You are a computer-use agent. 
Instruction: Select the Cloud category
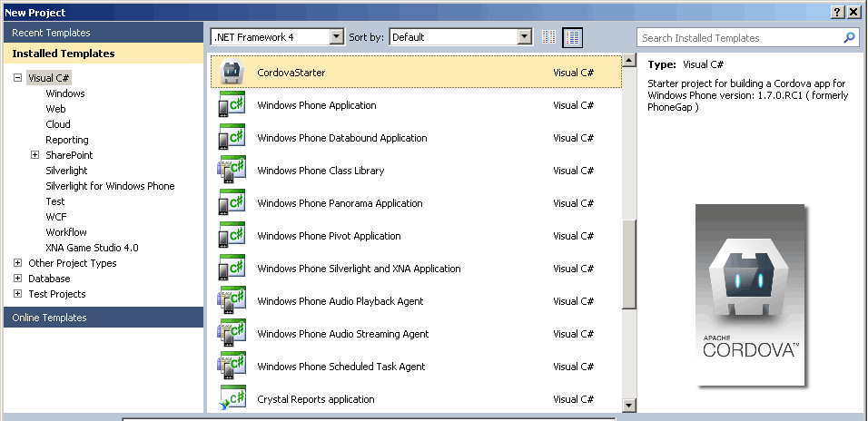coord(57,124)
